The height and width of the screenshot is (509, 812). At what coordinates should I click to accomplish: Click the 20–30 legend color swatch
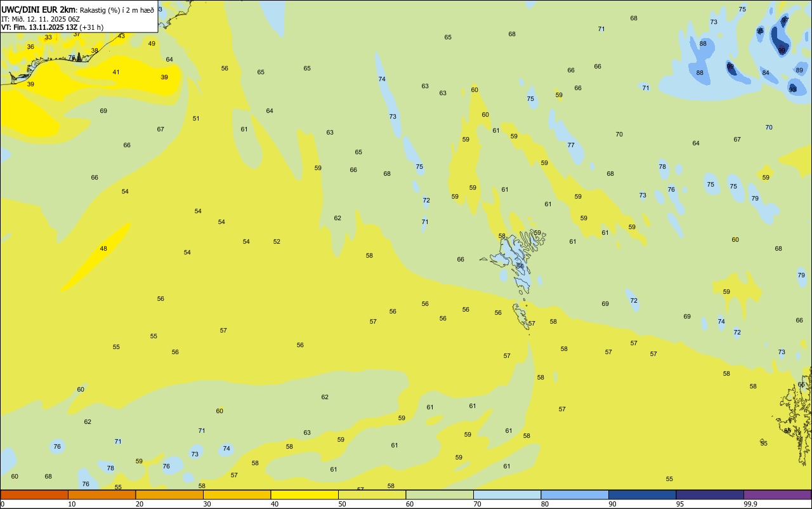click(169, 494)
